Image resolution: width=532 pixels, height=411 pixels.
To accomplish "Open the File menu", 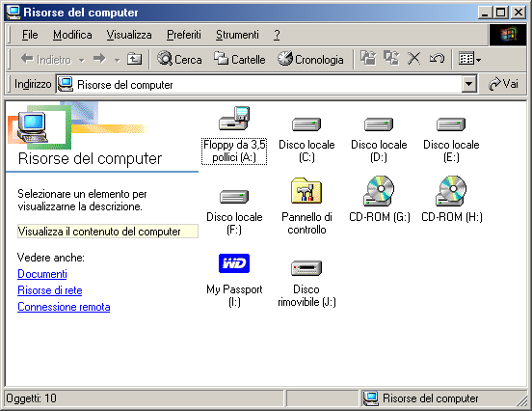I will pos(30,35).
